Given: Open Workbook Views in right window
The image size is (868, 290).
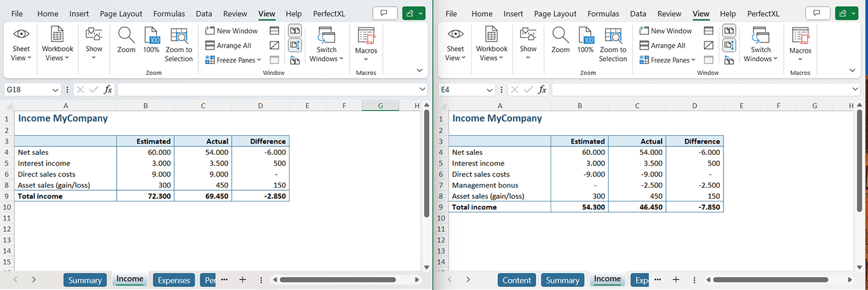Looking at the screenshot, I should (491, 44).
